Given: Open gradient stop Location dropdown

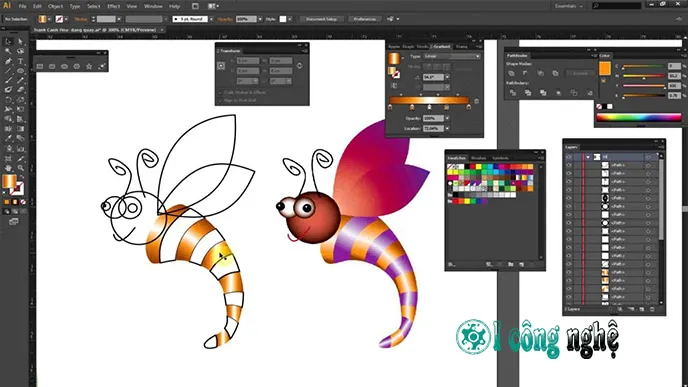Looking at the screenshot, I should [x=447, y=129].
